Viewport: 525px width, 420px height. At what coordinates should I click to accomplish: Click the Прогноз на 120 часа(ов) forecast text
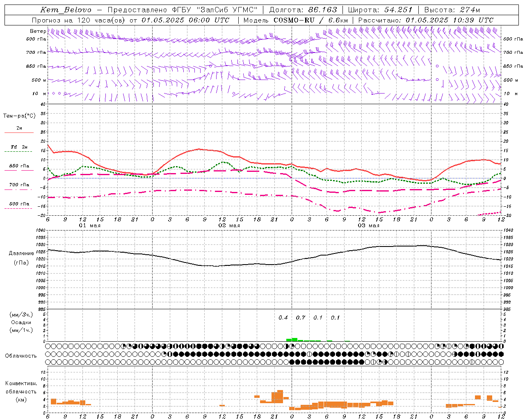point(79,20)
